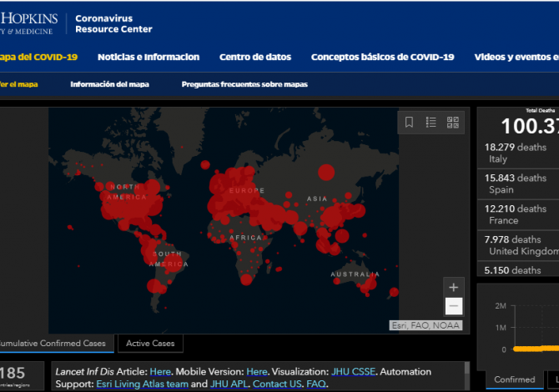Select Spain 15.843 deaths entry
559x392 pixels.
(x=518, y=183)
